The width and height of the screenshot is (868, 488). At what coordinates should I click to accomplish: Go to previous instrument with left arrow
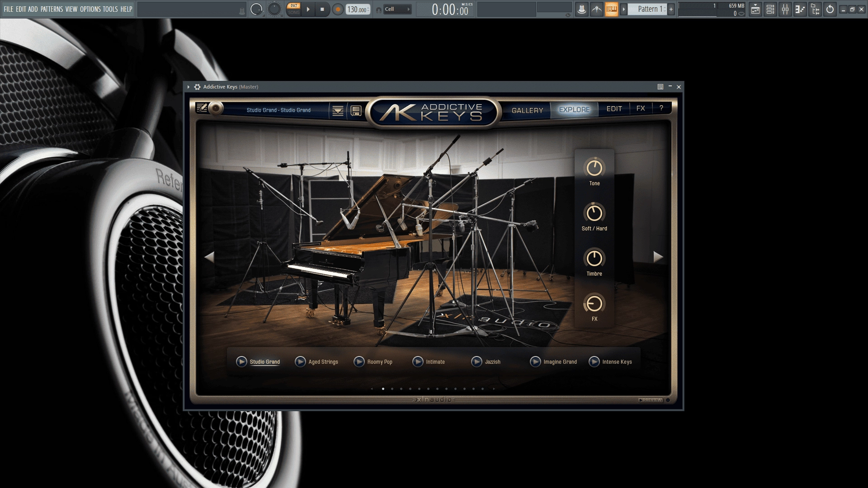click(209, 257)
